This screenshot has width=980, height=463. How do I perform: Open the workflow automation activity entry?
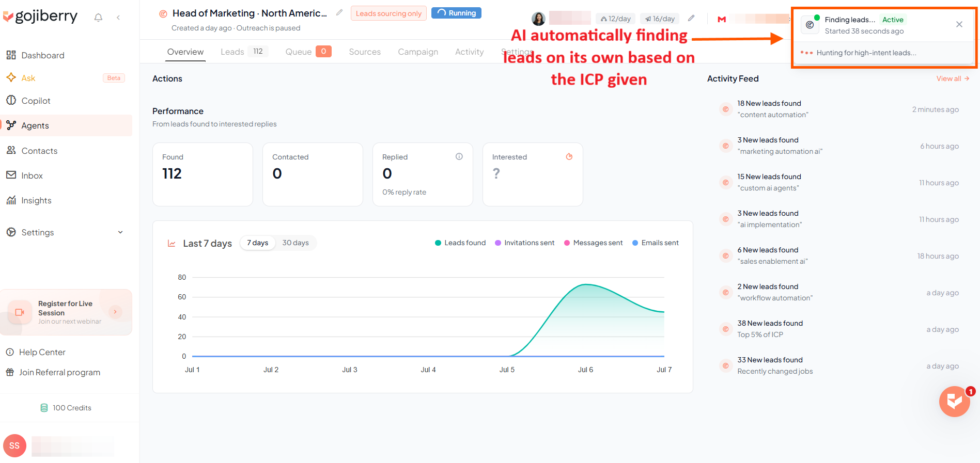[839, 292]
